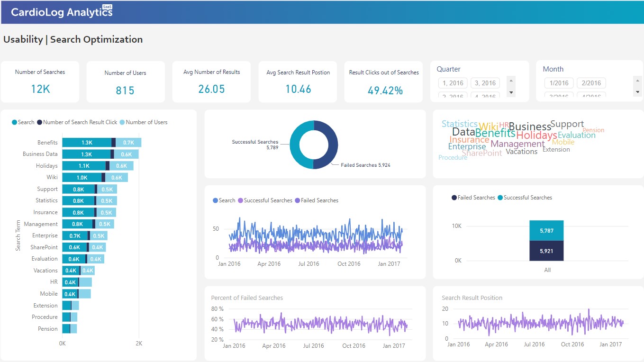
Task: Click the word Procedure in word cloud
Action: coord(453,158)
